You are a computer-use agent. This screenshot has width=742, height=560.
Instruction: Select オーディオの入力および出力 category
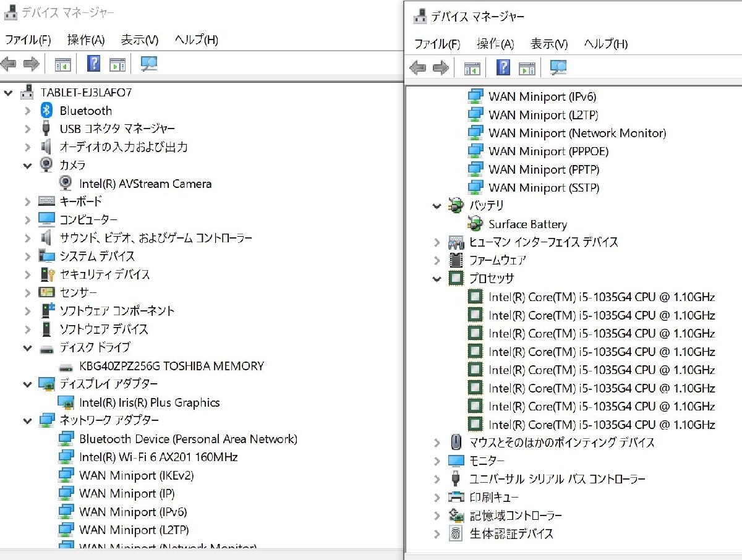tap(123, 147)
